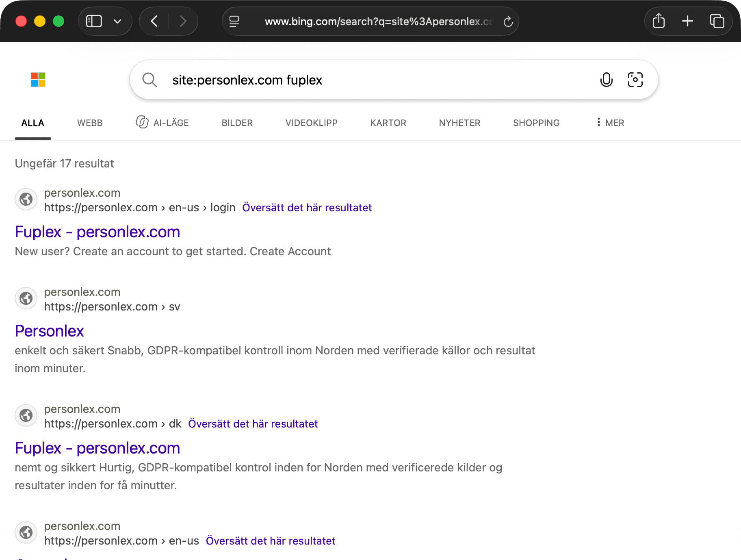Open the Personlex search result title

point(50,331)
